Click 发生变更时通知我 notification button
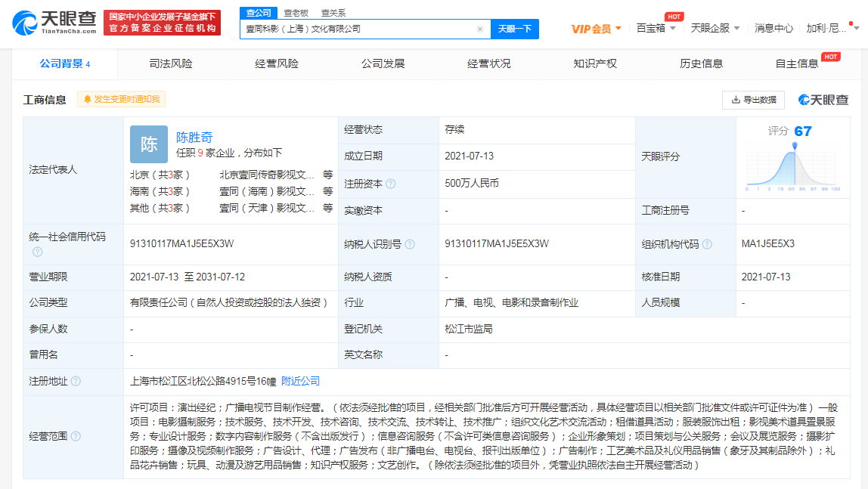This screenshot has width=868, height=489. [x=121, y=99]
